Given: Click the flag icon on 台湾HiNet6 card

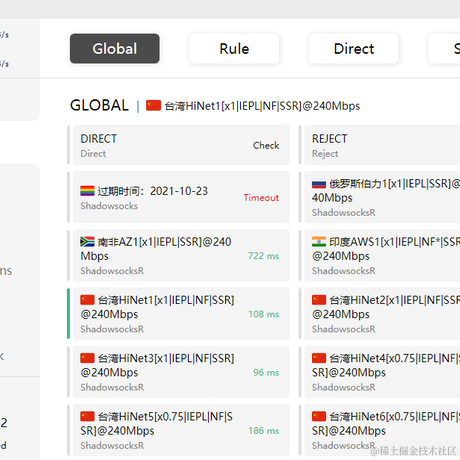Looking at the screenshot, I should [319, 416].
